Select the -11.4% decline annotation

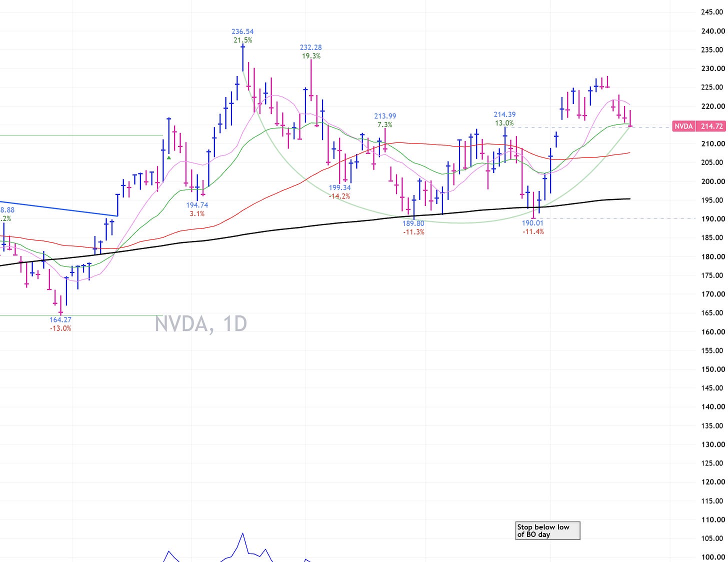[x=533, y=231]
